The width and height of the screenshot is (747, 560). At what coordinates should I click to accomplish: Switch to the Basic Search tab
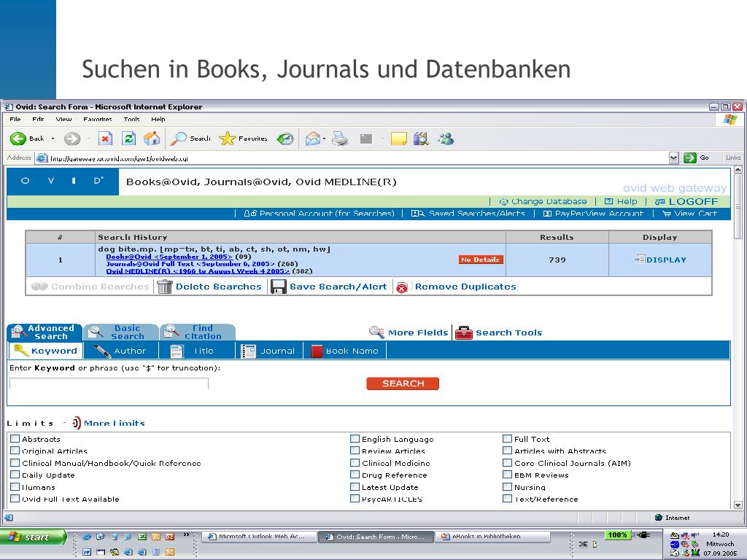tap(121, 332)
